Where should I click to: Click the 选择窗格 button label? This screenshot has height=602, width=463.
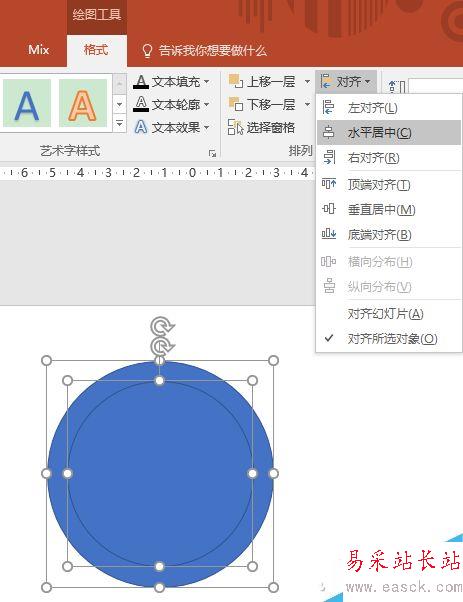click(x=271, y=127)
